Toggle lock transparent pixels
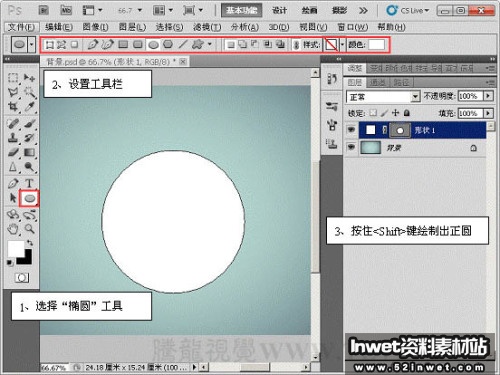 373,113
